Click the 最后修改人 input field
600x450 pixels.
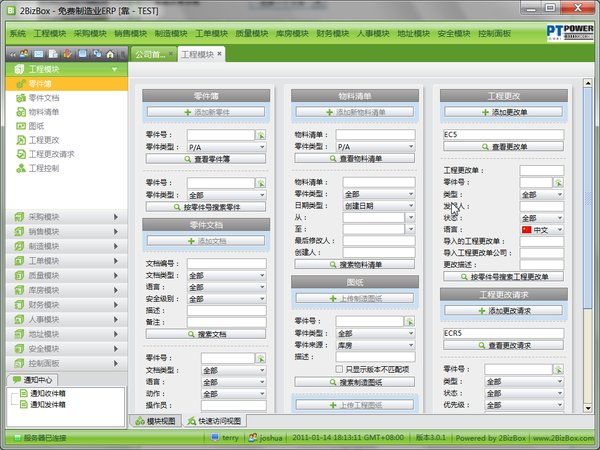tap(379, 241)
